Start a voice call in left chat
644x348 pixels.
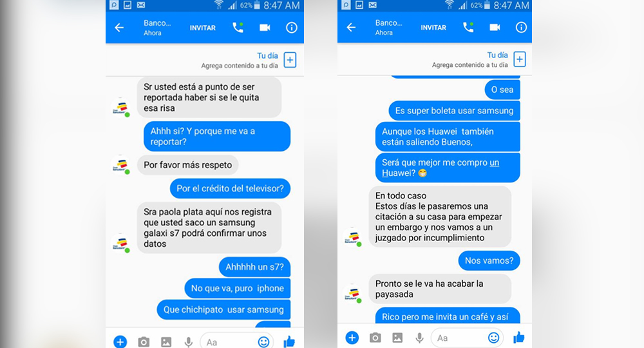(x=238, y=28)
